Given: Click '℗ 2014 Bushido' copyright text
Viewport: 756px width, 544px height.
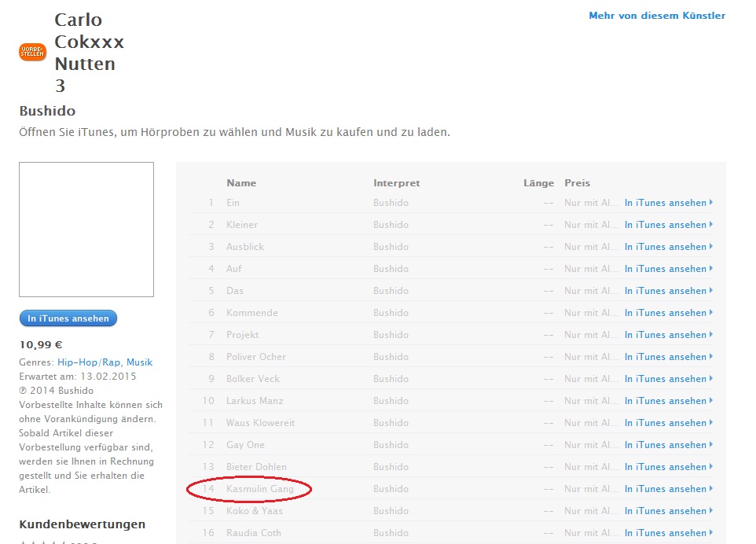Looking at the screenshot, I should (x=56, y=391).
